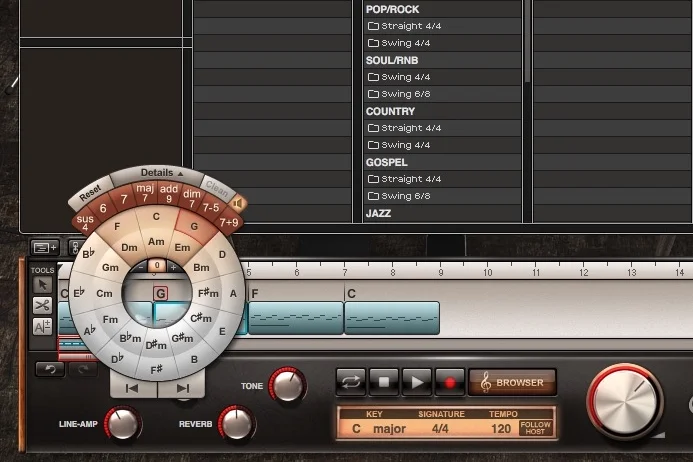Viewport: 693px width, 462px height.
Task: Select the A± transpose tool
Action: coord(42,326)
